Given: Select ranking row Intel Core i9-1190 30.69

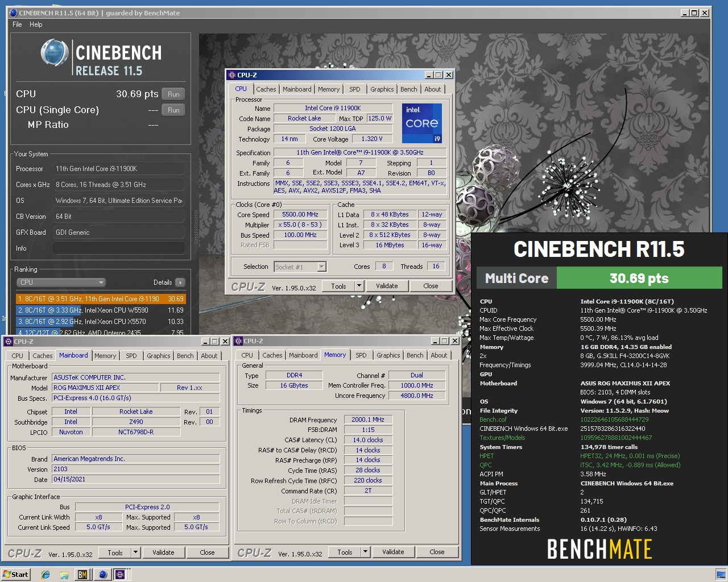Looking at the screenshot, I should point(101,298).
